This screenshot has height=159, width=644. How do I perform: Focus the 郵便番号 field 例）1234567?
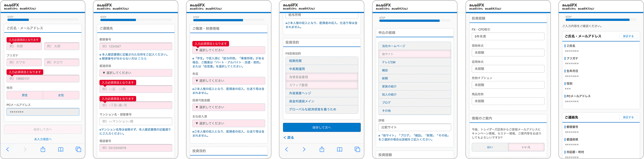click(136, 46)
